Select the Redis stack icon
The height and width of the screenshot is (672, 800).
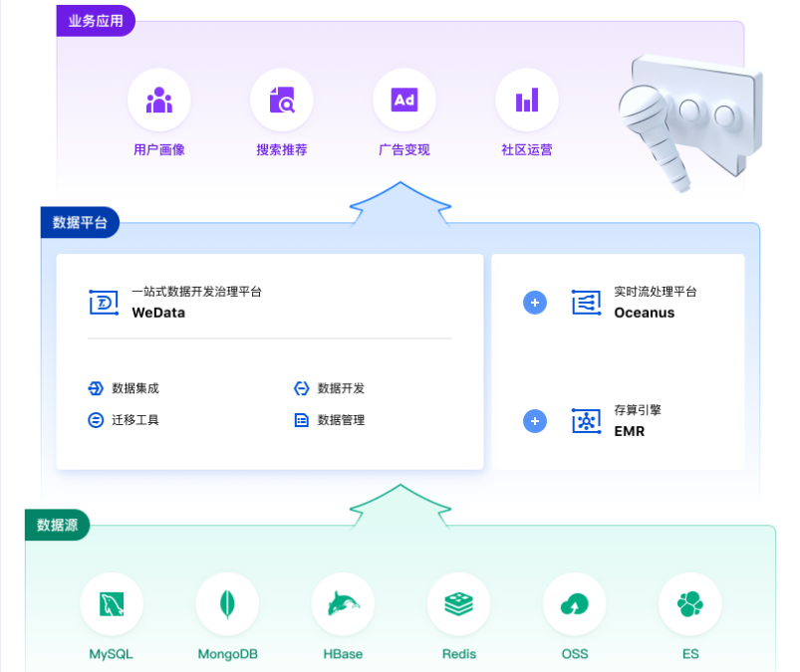coord(458,604)
